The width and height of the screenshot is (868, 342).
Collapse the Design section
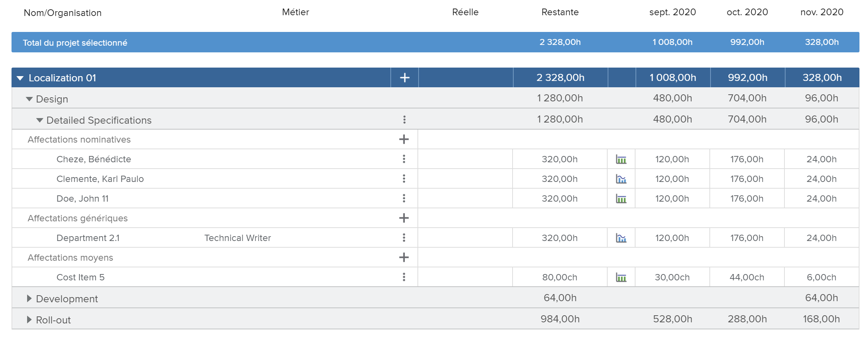click(x=29, y=99)
